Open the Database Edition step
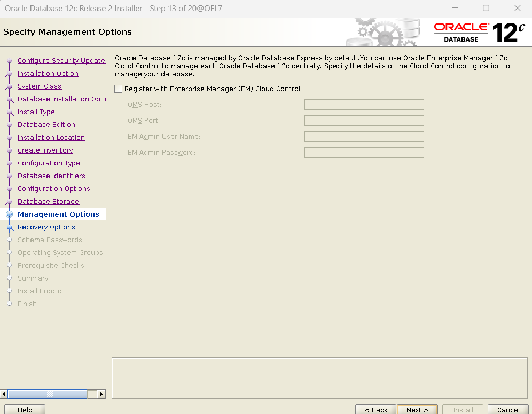The height and width of the screenshot is (414, 532). click(x=46, y=125)
